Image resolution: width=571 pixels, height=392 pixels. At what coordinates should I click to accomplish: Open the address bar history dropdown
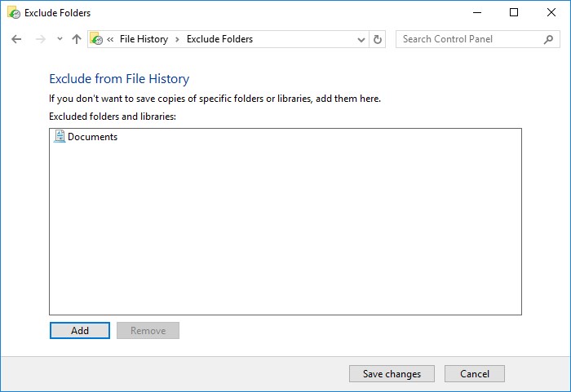click(361, 39)
